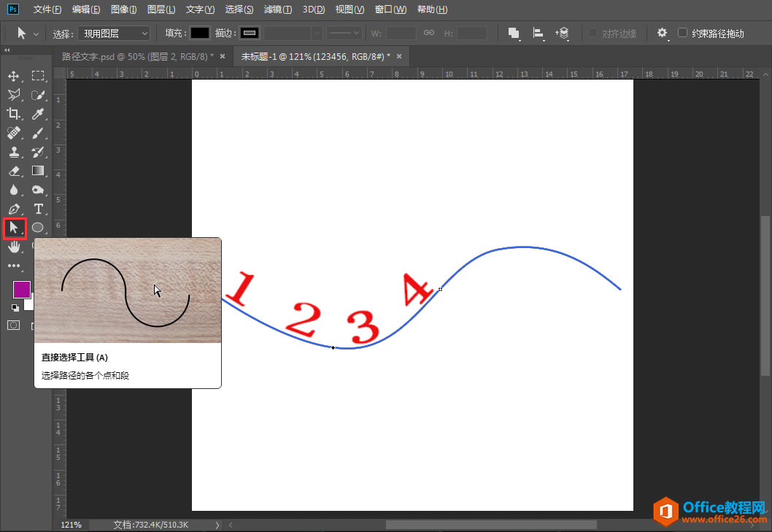Click the 121% zoom level field

[71, 525]
